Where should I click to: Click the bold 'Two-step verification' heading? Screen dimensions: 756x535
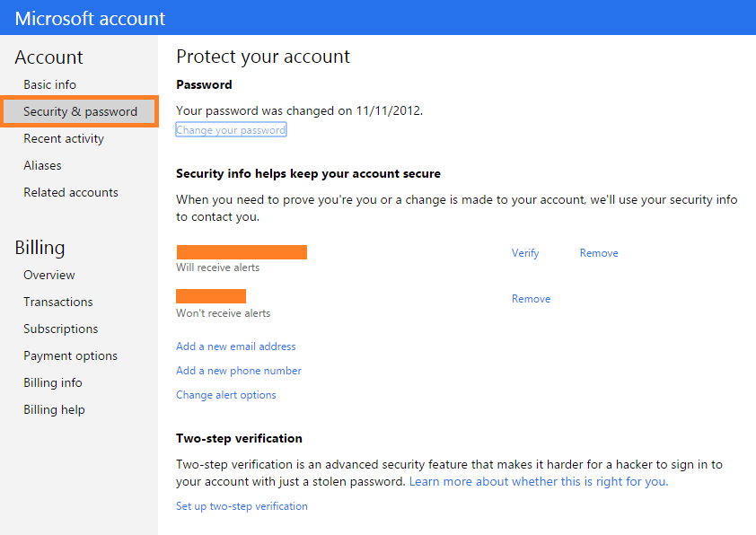click(x=239, y=438)
